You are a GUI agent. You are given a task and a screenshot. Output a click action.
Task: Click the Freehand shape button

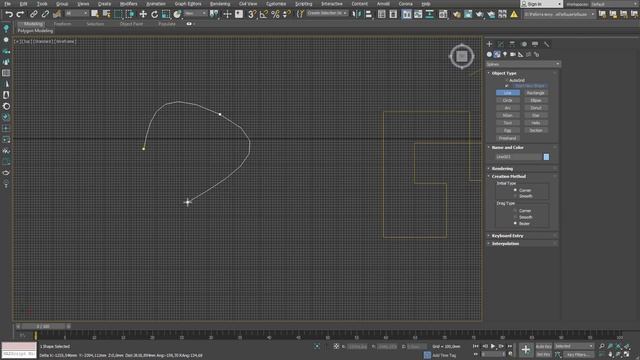507,138
